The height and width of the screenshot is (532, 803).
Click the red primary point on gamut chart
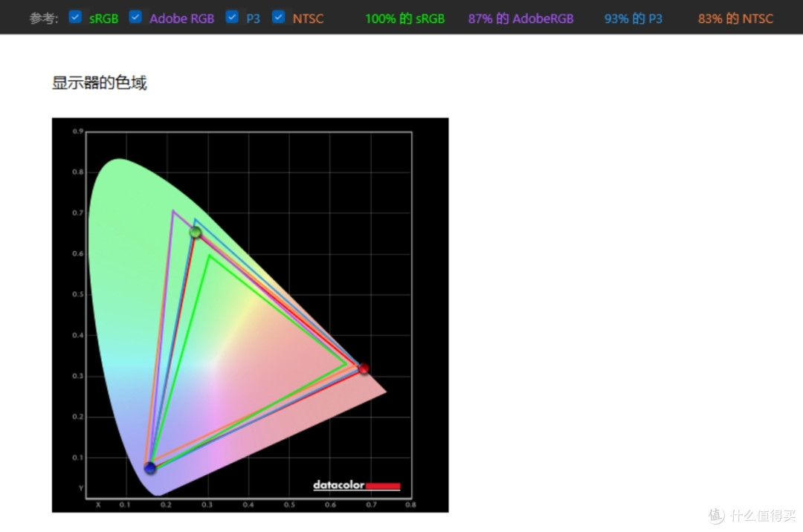(x=364, y=369)
